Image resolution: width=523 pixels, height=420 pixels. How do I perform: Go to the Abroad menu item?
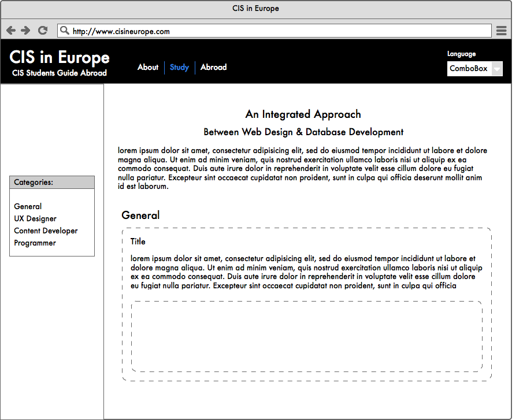(213, 68)
